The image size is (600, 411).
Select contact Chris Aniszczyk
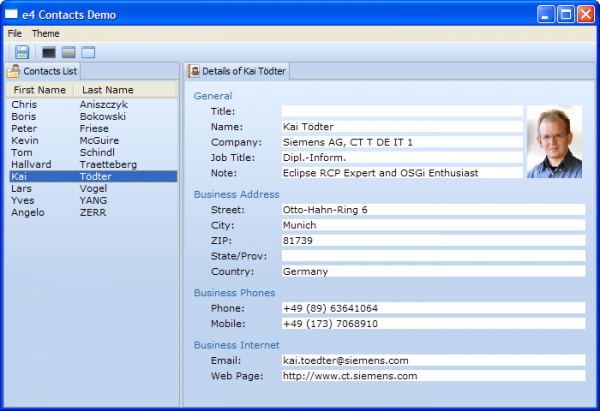[93, 104]
